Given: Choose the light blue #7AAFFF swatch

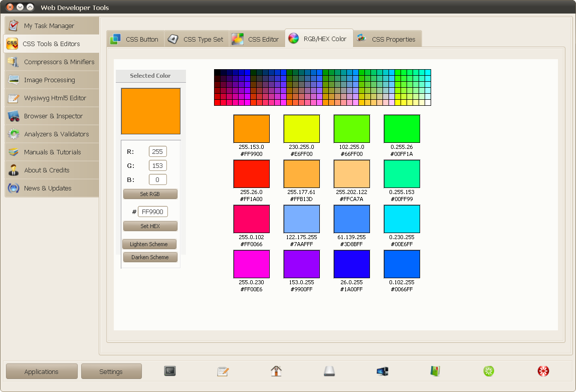Looking at the screenshot, I should tap(302, 219).
